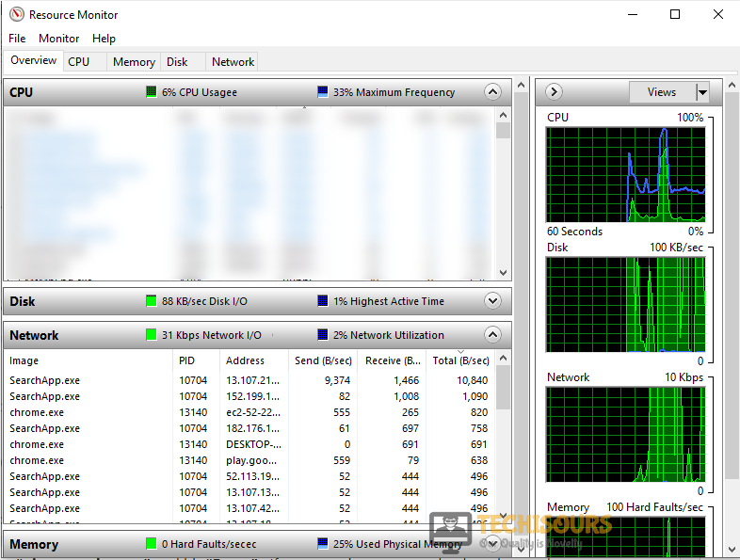Sort by the Total (B/sec) column

(x=460, y=360)
